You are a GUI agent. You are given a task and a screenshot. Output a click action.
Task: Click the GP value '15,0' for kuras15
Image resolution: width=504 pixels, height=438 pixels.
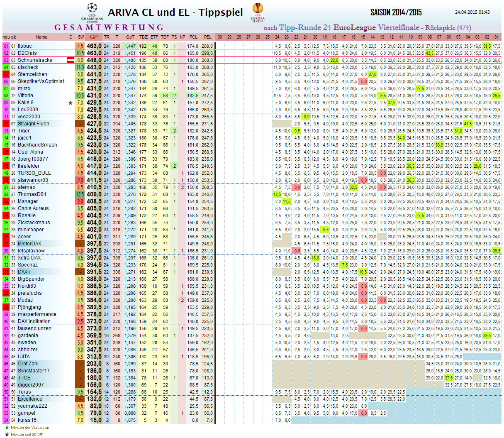click(96, 420)
